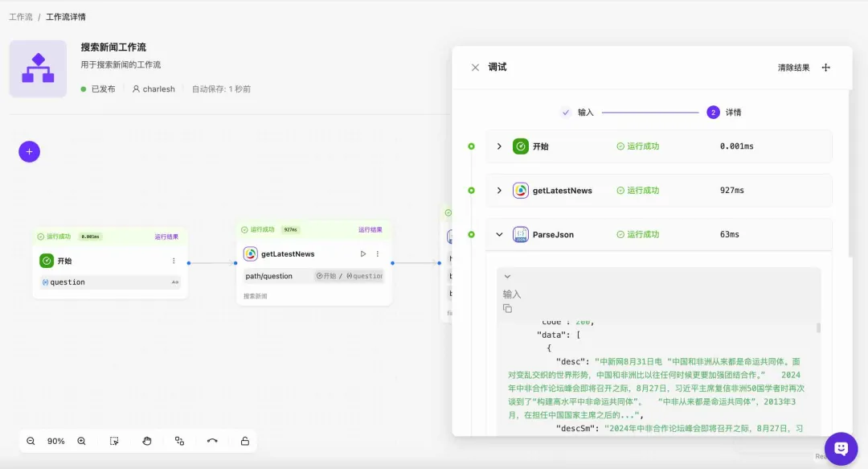Click the 开始 output connector dot
The image size is (868, 469).
(189, 263)
